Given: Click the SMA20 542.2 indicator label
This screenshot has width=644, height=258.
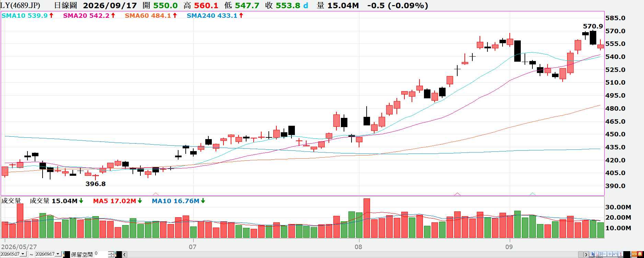Looking at the screenshot, I should point(86,15).
